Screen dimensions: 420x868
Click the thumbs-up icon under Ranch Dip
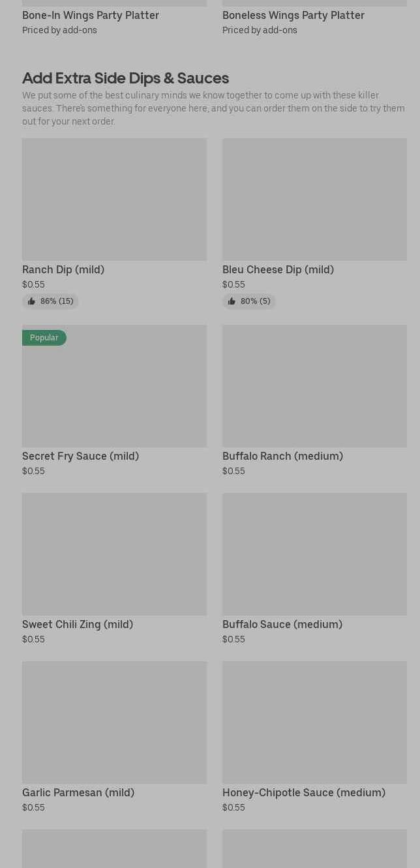click(31, 301)
